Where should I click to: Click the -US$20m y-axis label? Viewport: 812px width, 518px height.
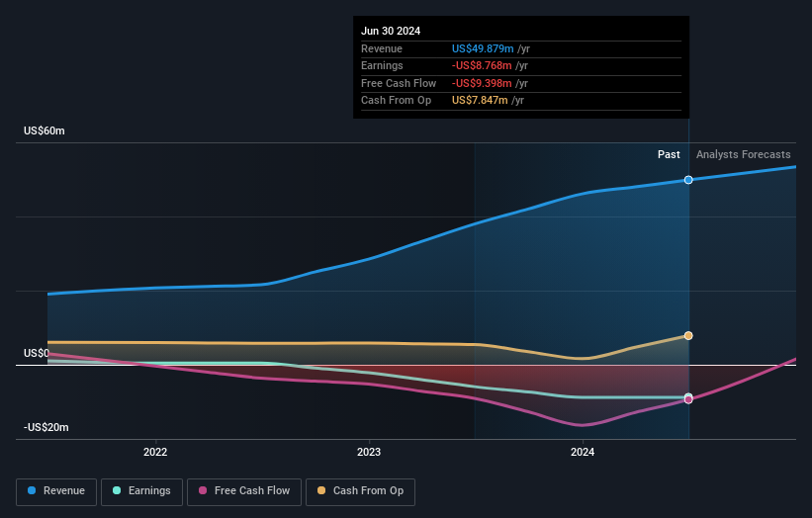[x=46, y=427]
